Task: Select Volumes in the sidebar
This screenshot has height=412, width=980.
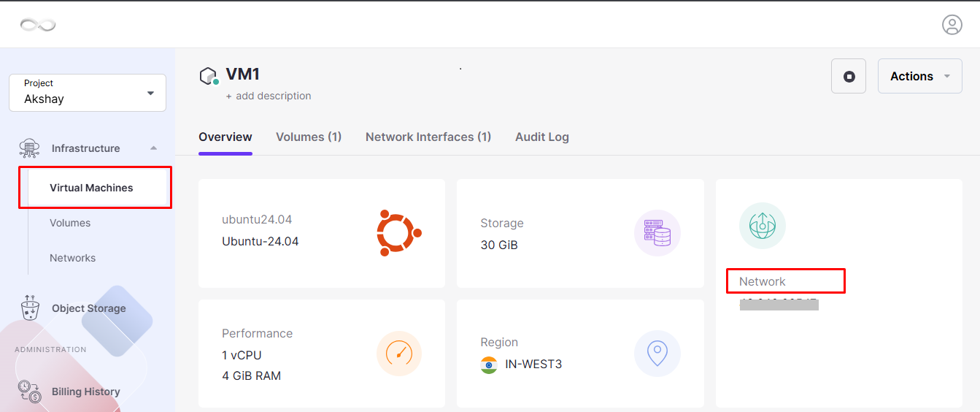Action: pyautogui.click(x=70, y=223)
